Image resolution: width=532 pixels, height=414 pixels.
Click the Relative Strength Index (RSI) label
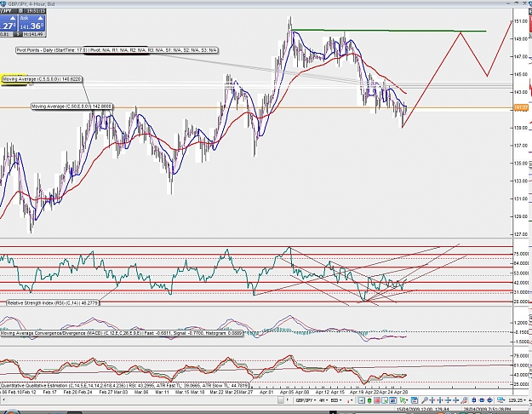(x=53, y=302)
